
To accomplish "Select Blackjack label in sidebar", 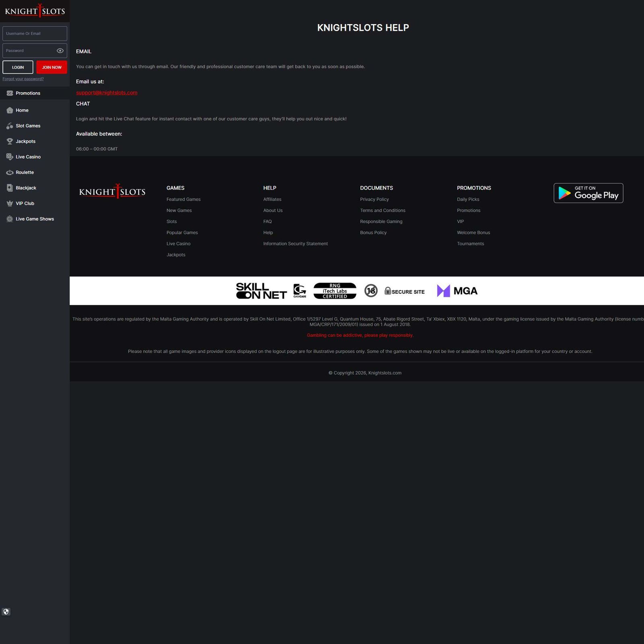I will click(x=26, y=188).
